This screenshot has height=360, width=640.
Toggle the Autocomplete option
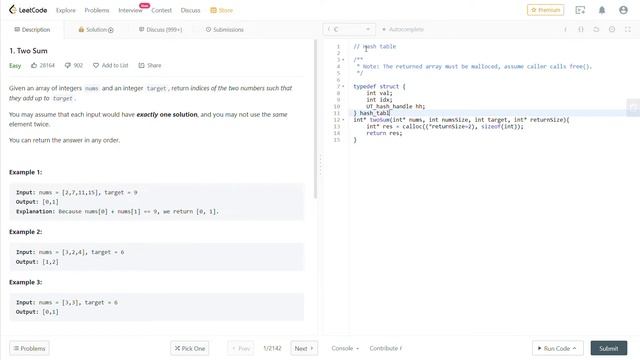(x=403, y=29)
